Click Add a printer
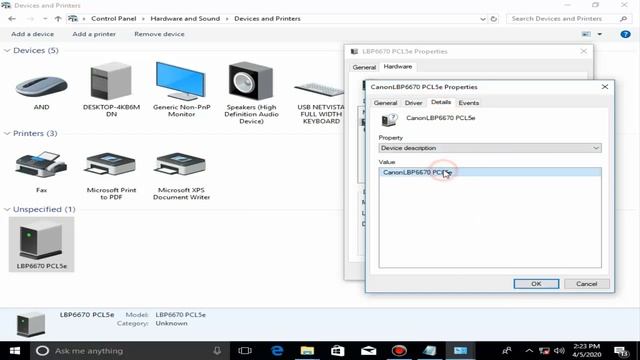The image size is (640, 360). click(x=94, y=34)
